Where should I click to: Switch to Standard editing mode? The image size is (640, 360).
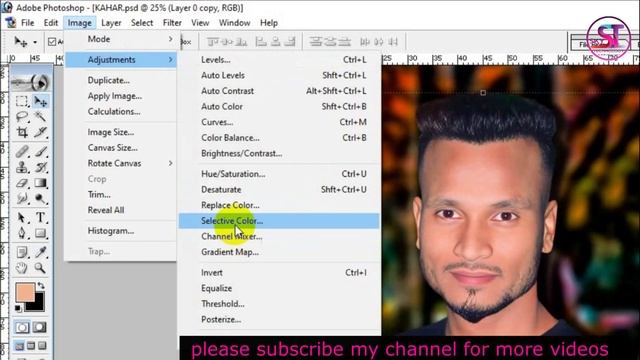coord(22,327)
